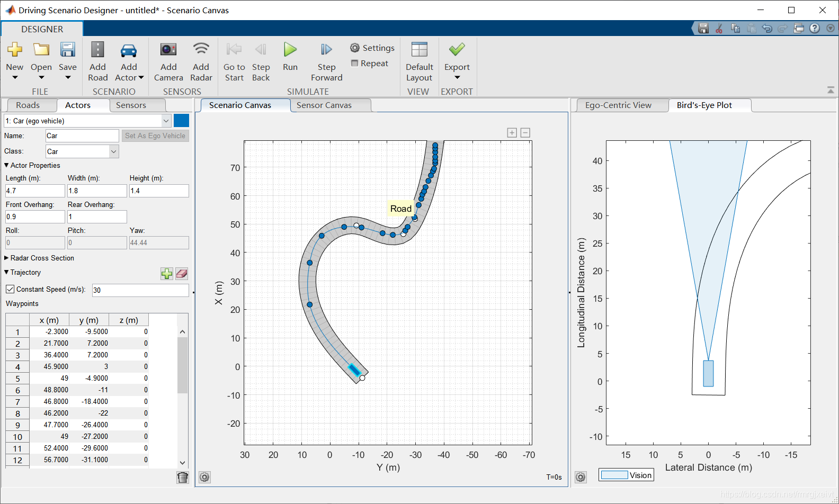Click Set As Ego Vehicle button
The width and height of the screenshot is (839, 504).
155,136
